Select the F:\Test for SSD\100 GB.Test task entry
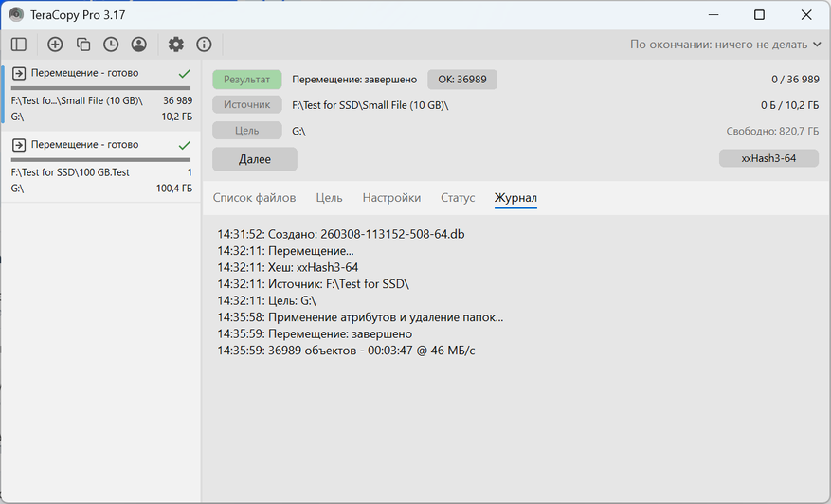The width and height of the screenshot is (831, 504). click(100, 167)
